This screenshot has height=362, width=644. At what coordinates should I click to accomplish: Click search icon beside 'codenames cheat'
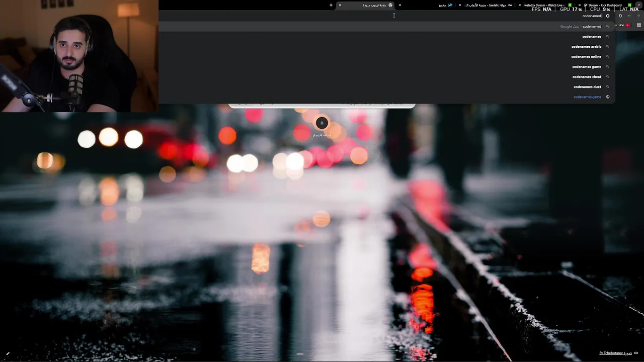(x=608, y=76)
